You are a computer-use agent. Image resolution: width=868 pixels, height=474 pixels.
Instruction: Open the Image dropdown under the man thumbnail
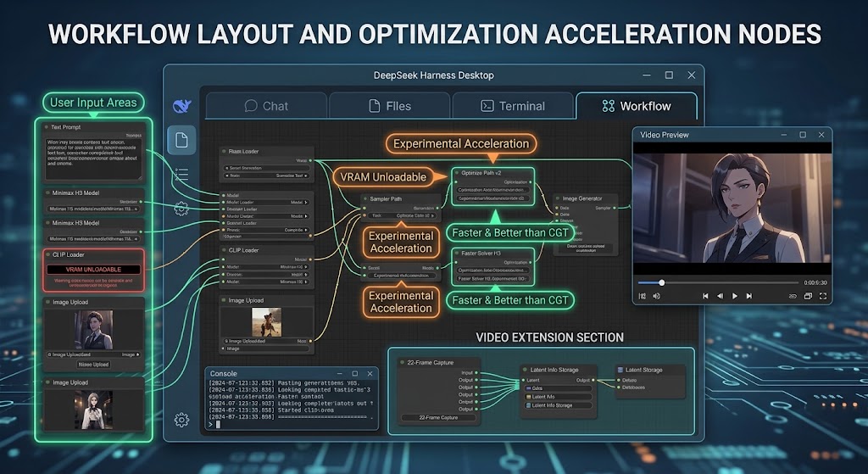(x=93, y=354)
